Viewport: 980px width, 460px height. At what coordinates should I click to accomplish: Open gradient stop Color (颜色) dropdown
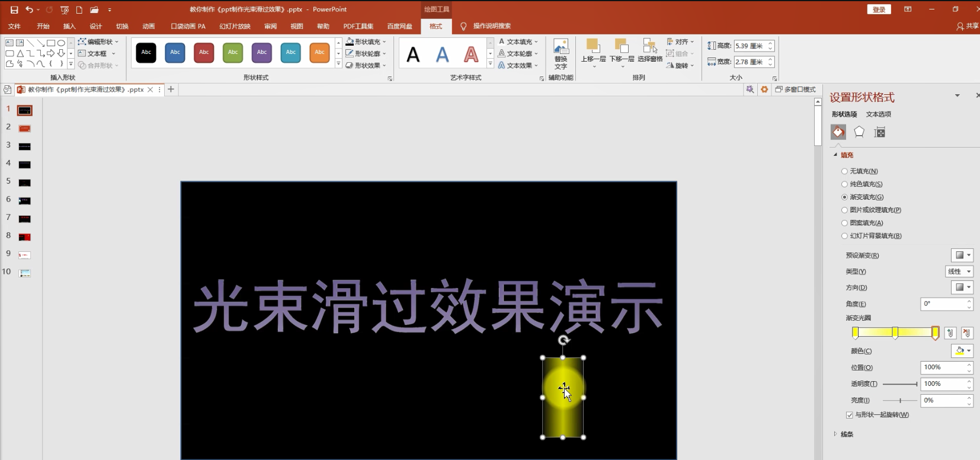click(x=962, y=351)
